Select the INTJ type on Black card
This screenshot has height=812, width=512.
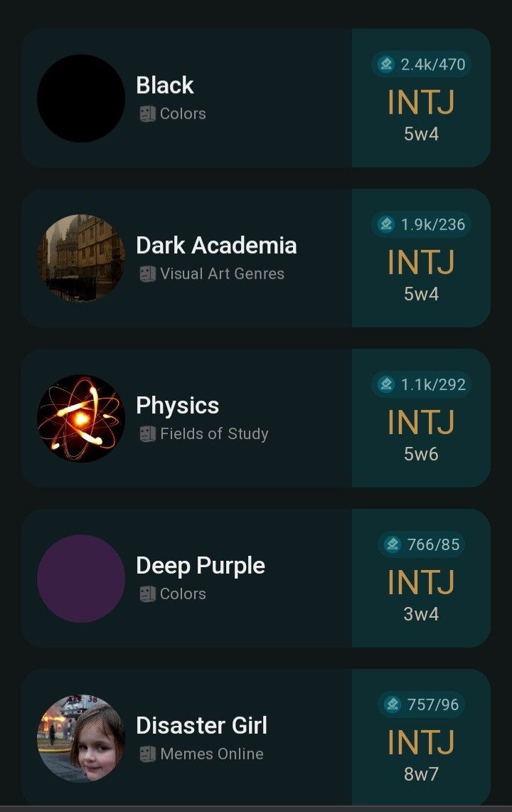[421, 102]
